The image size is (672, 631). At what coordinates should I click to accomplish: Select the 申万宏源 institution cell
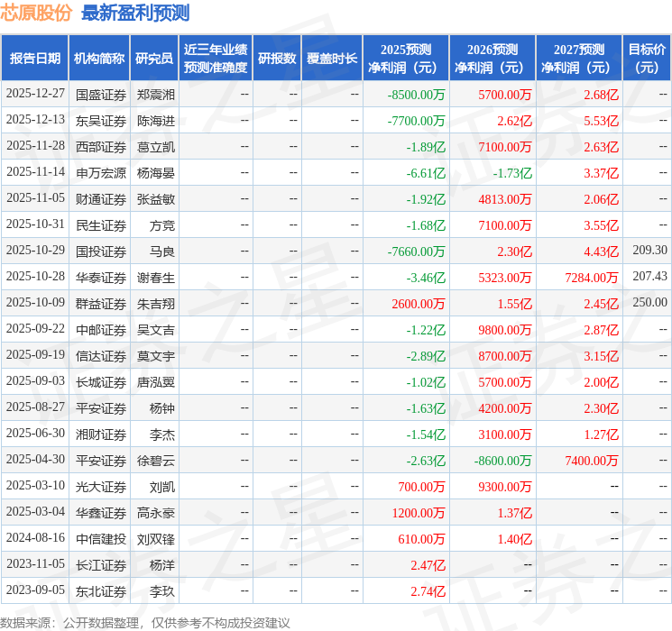[101, 172]
